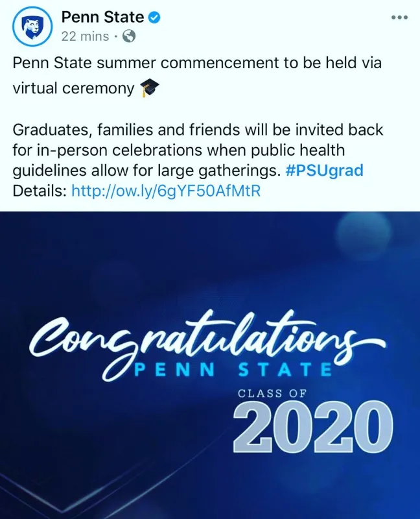Click the PENN STATE text in graphic

pos(233,370)
